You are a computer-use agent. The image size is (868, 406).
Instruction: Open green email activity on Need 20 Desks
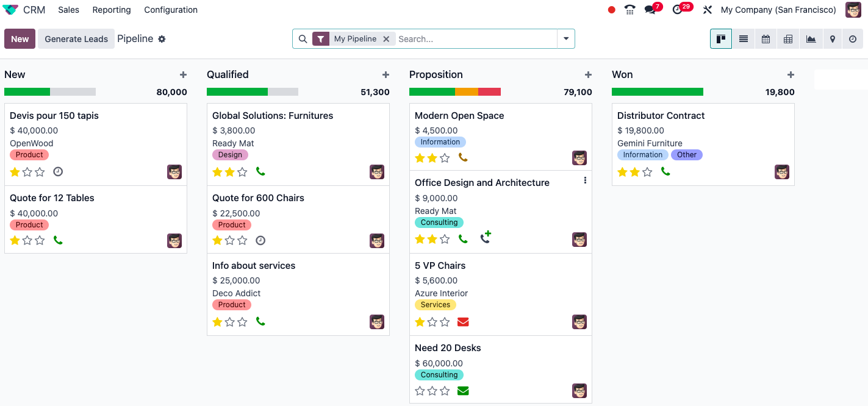tap(463, 391)
